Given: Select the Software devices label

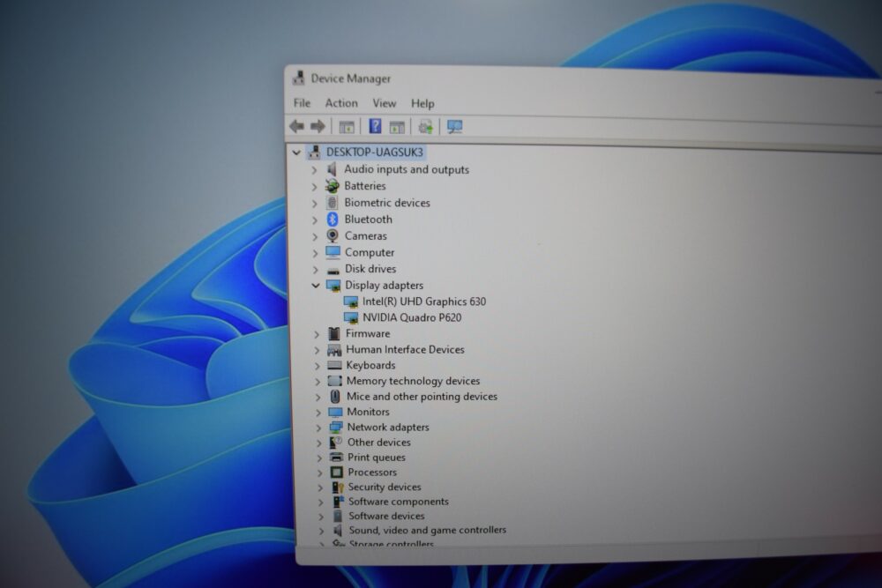Looking at the screenshot, I should [386, 516].
